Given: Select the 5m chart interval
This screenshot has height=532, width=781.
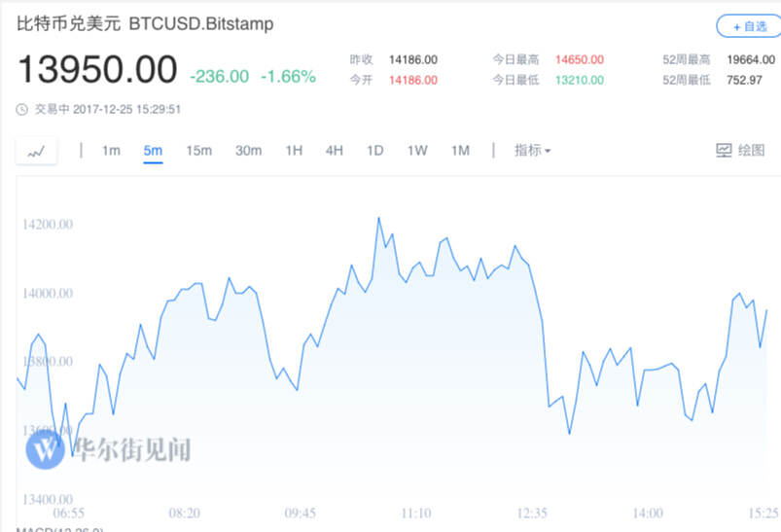Looking at the screenshot, I should point(153,150).
